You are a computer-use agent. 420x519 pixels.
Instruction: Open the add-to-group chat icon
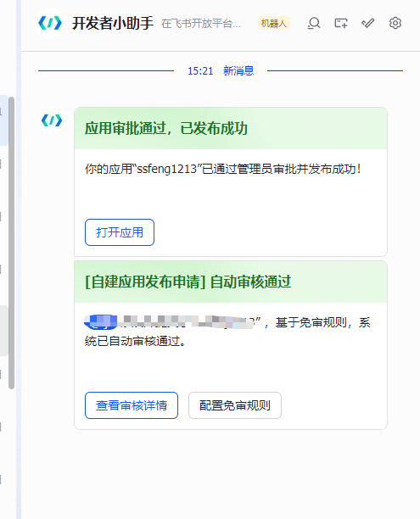[341, 23]
